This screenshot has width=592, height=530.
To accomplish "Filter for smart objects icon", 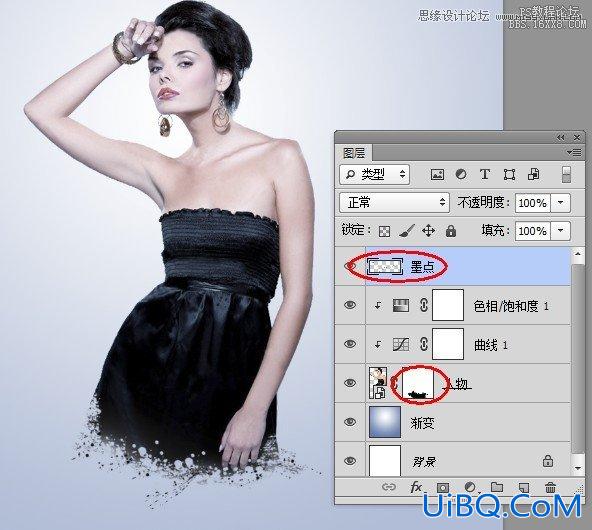I will pyautogui.click(x=533, y=174).
